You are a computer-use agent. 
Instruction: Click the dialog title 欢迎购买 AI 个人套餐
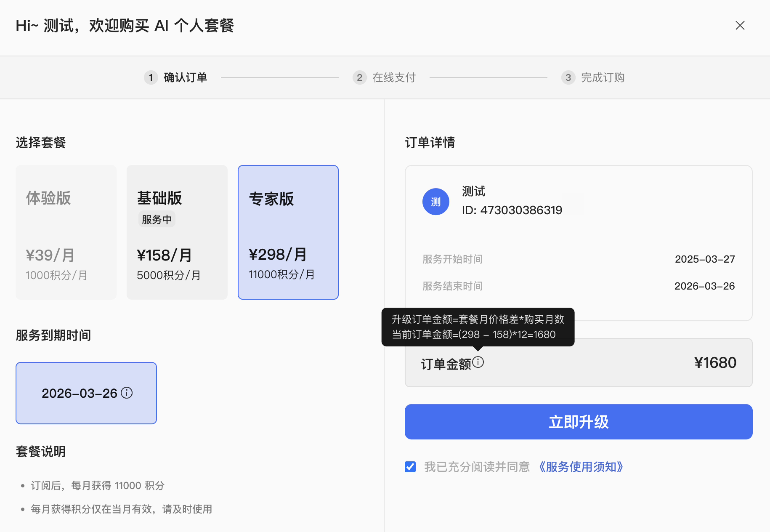coord(162,25)
